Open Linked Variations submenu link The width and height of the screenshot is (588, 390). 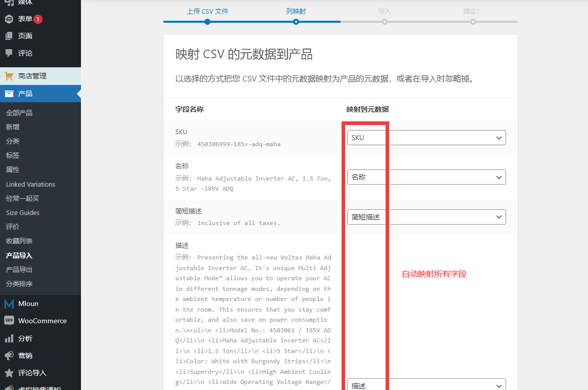tap(31, 184)
